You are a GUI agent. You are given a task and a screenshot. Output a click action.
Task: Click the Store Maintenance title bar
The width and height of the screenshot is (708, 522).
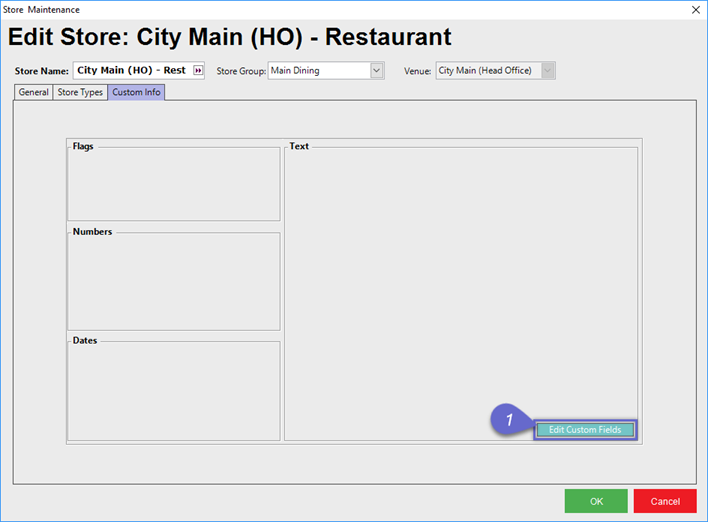click(x=300, y=9)
